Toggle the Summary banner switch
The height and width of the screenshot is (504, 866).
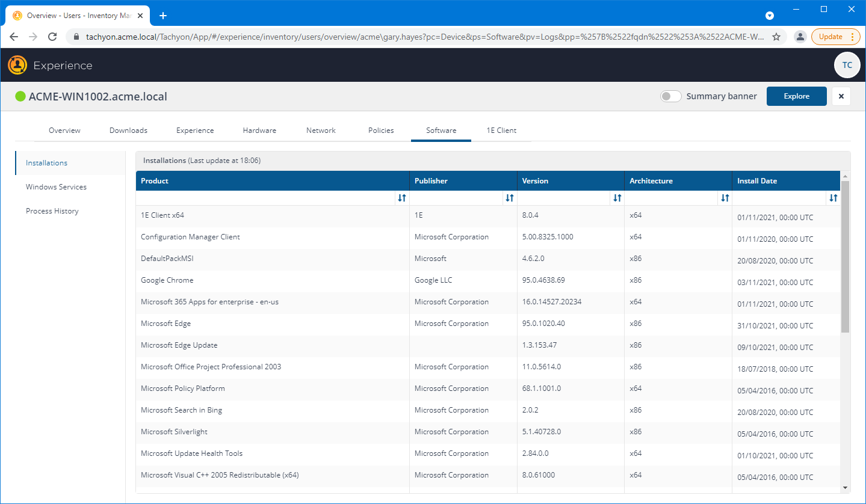[x=670, y=96]
